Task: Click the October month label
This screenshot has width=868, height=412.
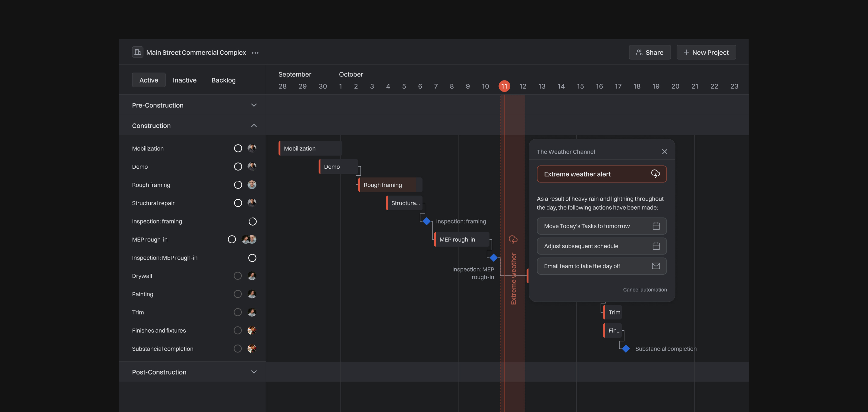Action: (351, 74)
